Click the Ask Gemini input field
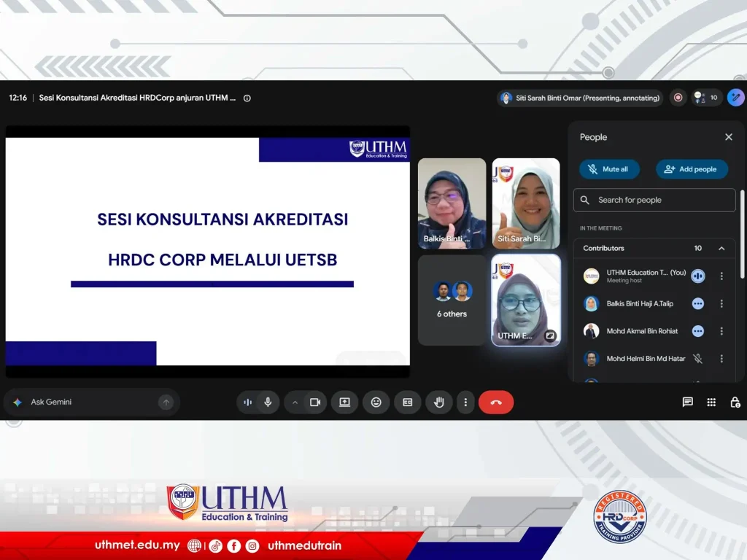The image size is (747, 560). [x=91, y=402]
